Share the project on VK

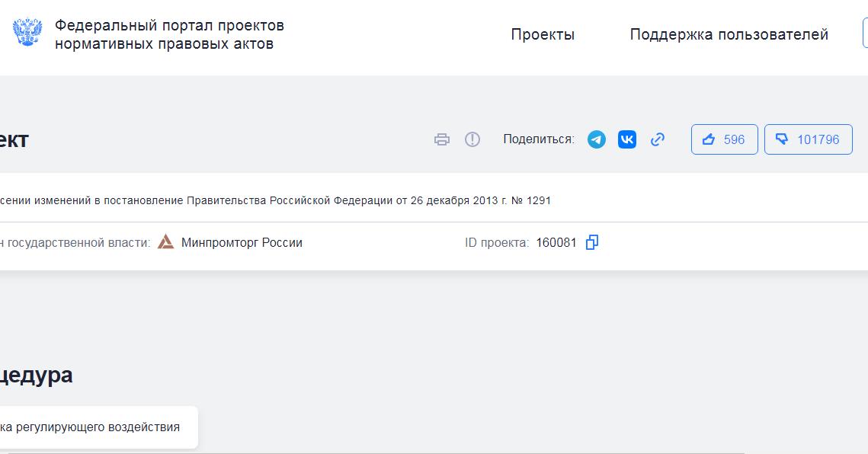(627, 139)
